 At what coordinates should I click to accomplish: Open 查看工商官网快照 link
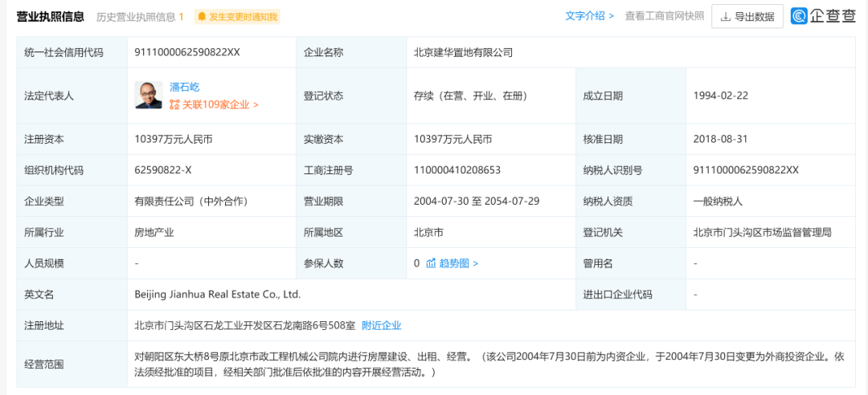click(665, 16)
